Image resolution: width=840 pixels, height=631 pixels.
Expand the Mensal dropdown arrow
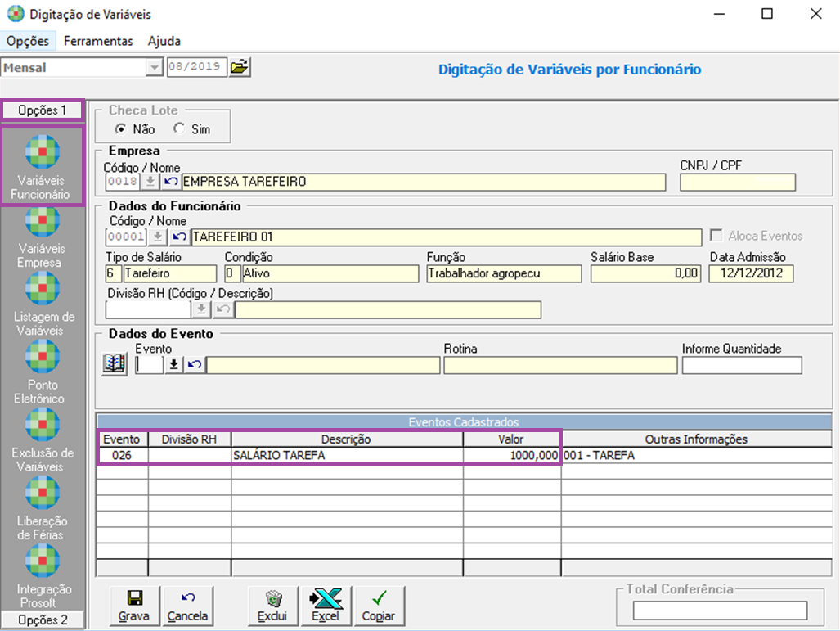(x=155, y=68)
